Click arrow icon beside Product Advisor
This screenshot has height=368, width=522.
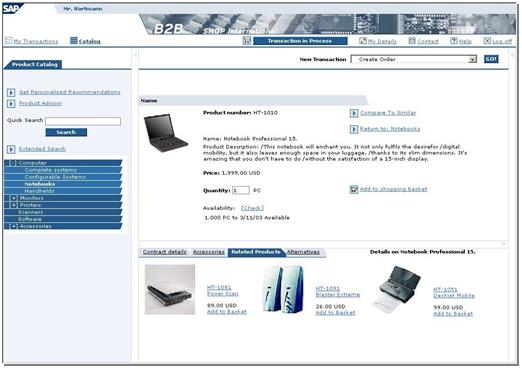click(x=11, y=104)
